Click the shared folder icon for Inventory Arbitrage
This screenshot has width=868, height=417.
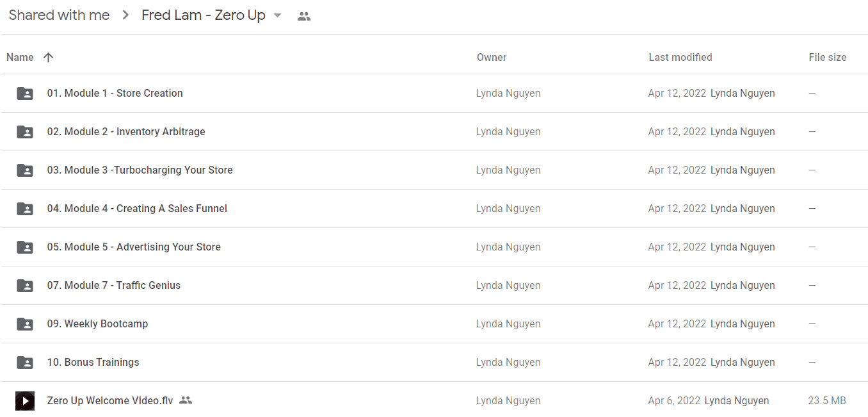click(24, 132)
